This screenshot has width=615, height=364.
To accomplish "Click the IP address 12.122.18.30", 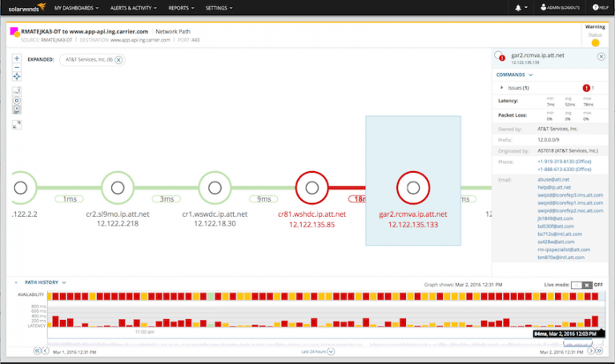I will tap(215, 224).
